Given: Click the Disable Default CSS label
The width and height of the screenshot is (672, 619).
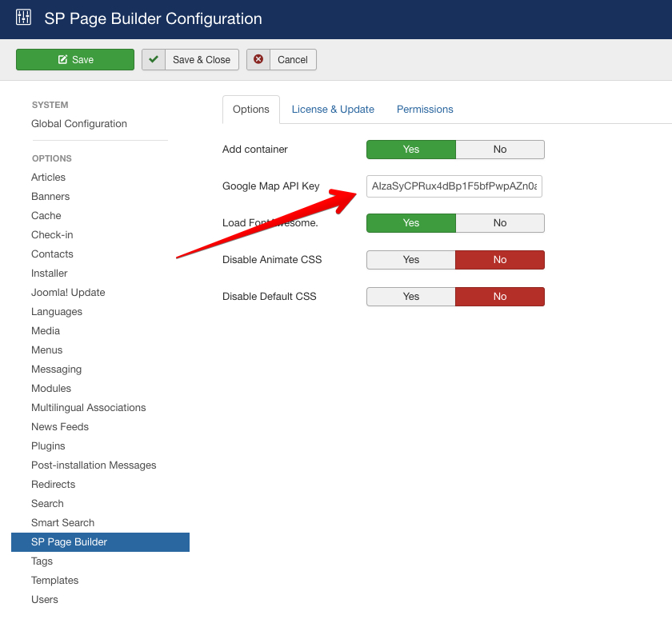Looking at the screenshot, I should (x=270, y=297).
